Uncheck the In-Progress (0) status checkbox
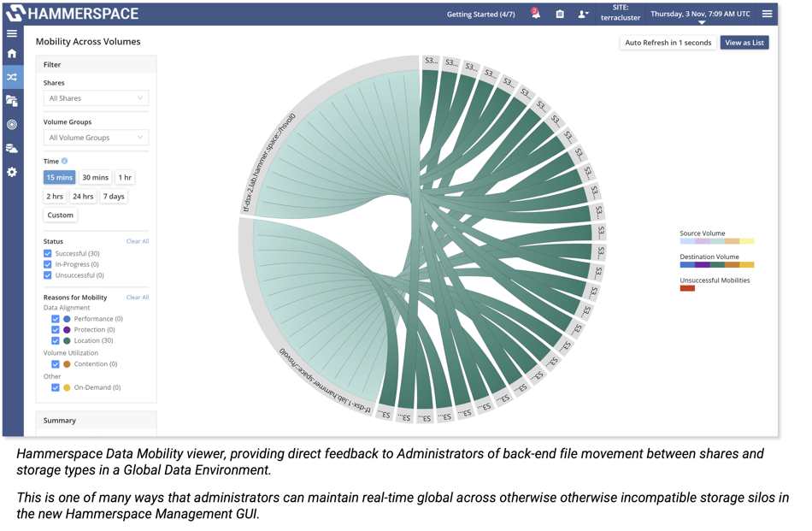The image size is (812, 531). click(x=48, y=264)
